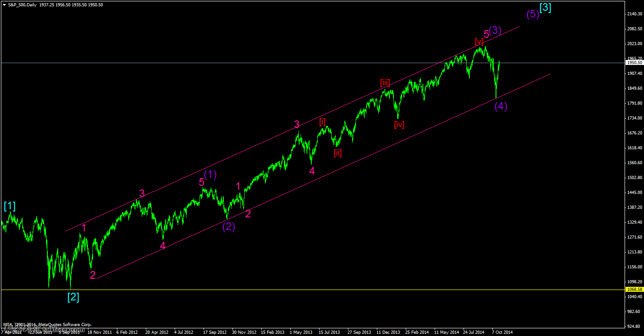Viewport: 644px width, 336px height.
Task: Select the pink 5 label beside purple (1)
Action: click(201, 182)
